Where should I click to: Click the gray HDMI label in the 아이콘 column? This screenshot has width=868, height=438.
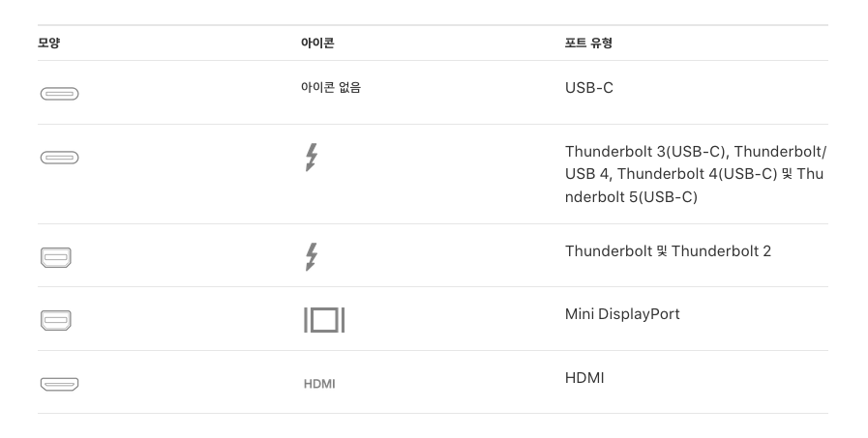click(x=318, y=384)
